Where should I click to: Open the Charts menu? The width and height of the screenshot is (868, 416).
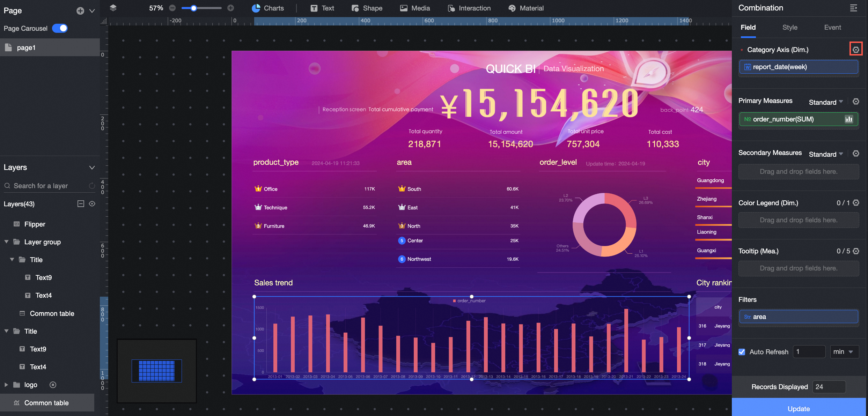point(268,8)
